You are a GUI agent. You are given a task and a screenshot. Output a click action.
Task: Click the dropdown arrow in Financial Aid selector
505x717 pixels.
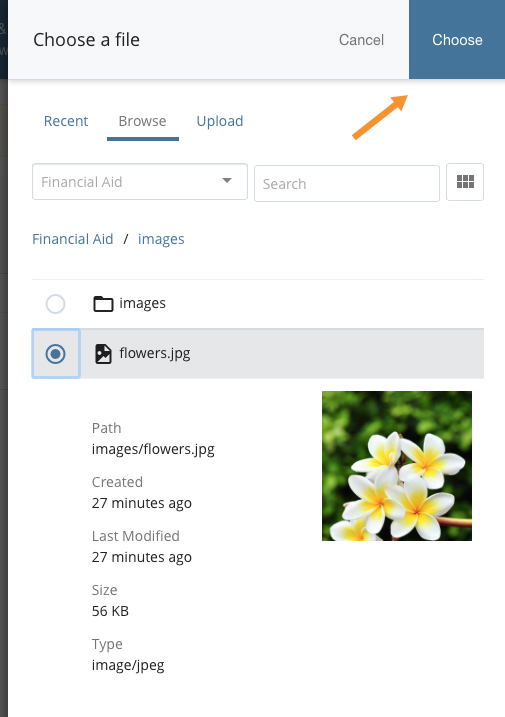[x=226, y=181]
